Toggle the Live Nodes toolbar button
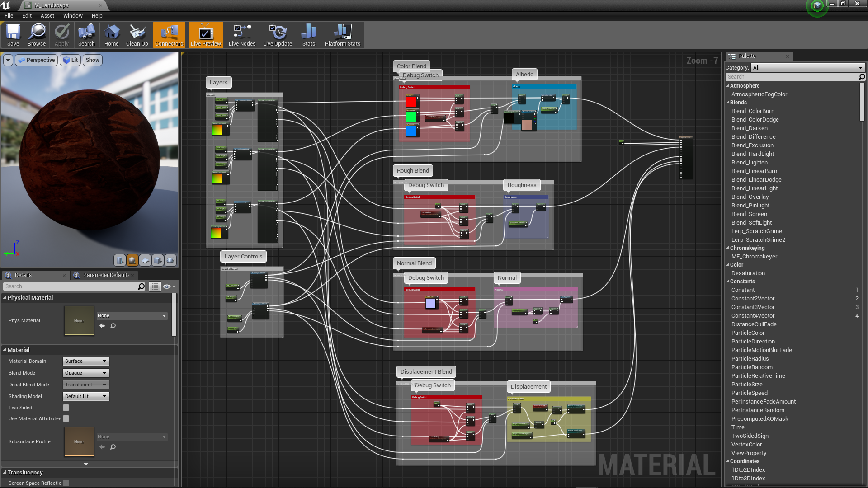Image resolution: width=868 pixels, height=488 pixels. pyautogui.click(x=242, y=35)
